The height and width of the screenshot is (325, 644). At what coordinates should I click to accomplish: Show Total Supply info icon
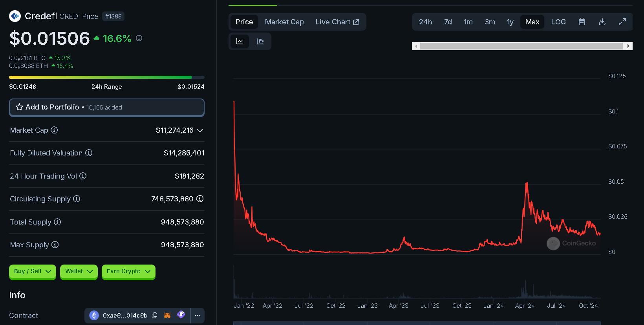pyautogui.click(x=57, y=222)
